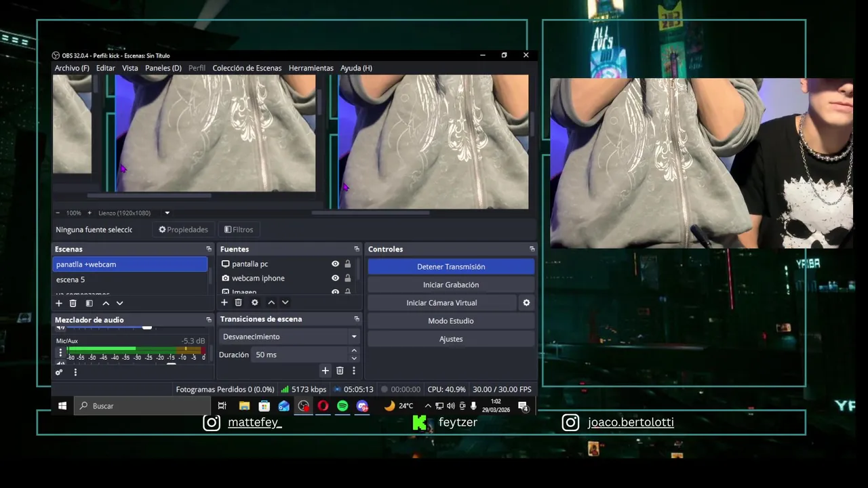This screenshot has height=488, width=868.
Task: Open Opera browser from the taskbar
Action: click(323, 406)
